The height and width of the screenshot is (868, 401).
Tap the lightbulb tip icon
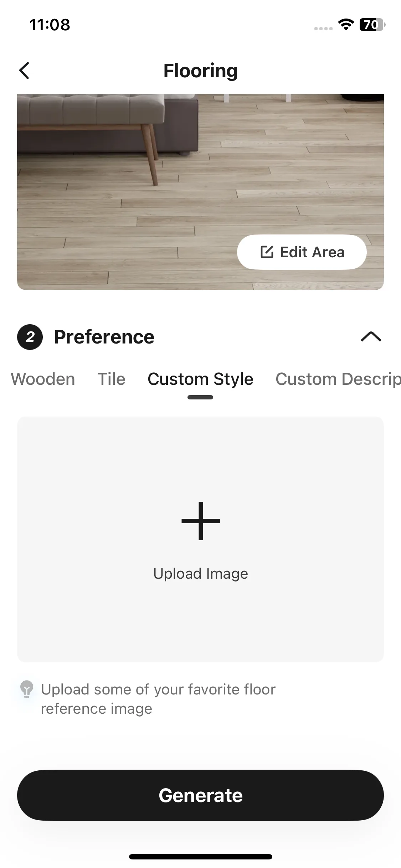pyautogui.click(x=27, y=689)
